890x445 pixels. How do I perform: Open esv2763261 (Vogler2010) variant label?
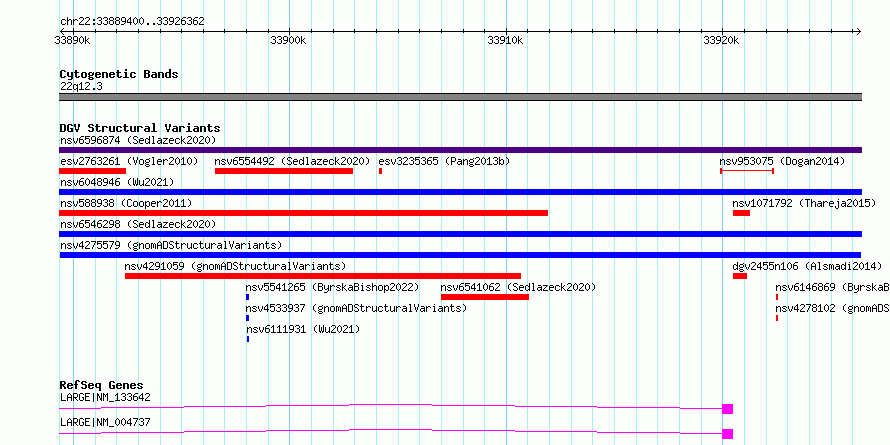tap(129, 161)
